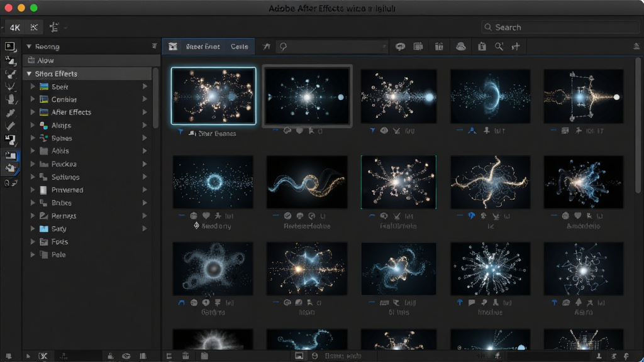Image resolution: width=644 pixels, height=362 pixels.
Task: Toggle check circle under wavy ribbon thumbnail
Action: click(287, 216)
